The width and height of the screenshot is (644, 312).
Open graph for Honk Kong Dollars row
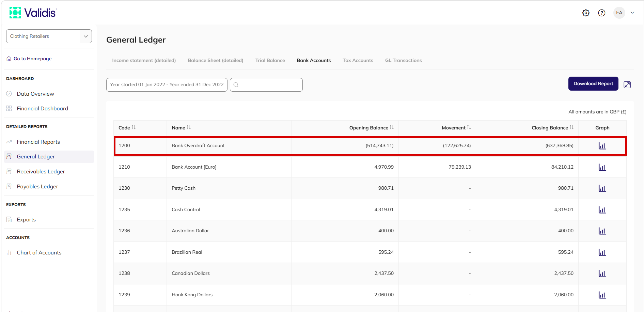(602, 295)
